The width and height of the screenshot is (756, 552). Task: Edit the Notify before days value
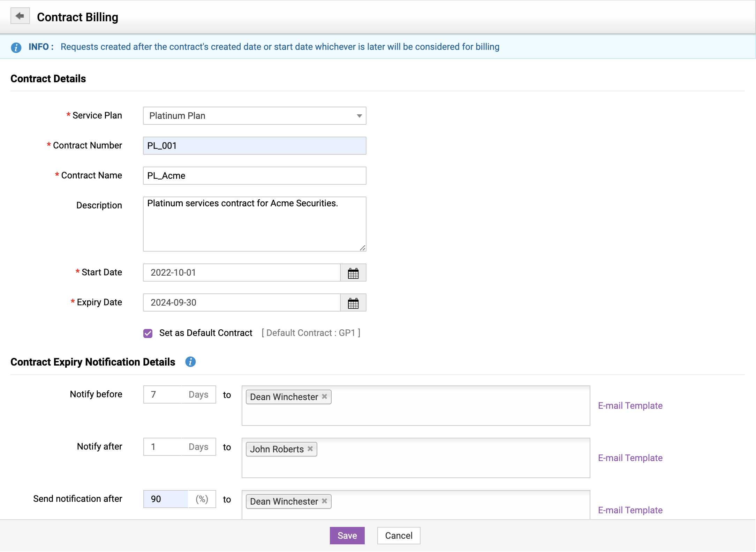163,394
